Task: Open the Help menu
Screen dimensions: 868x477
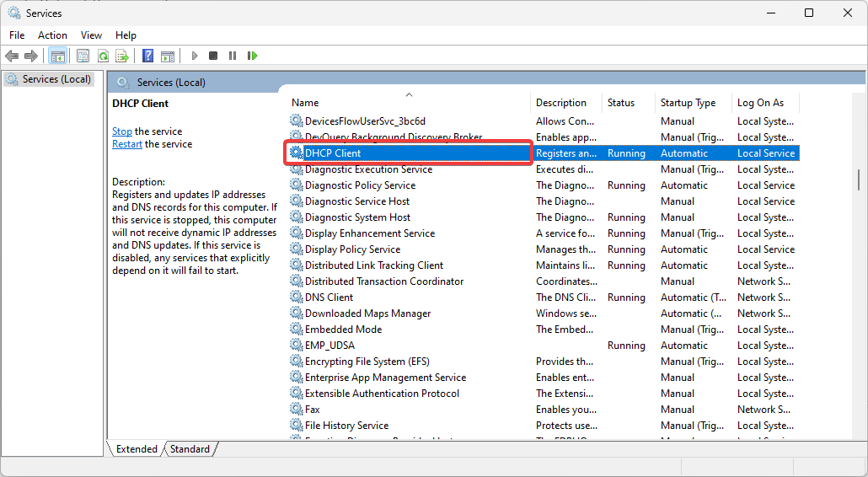Action: 126,35
